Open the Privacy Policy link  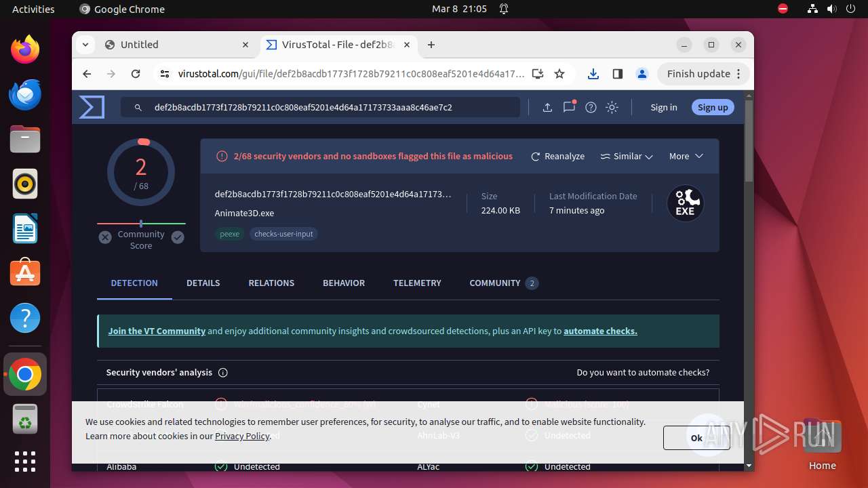coord(242,436)
